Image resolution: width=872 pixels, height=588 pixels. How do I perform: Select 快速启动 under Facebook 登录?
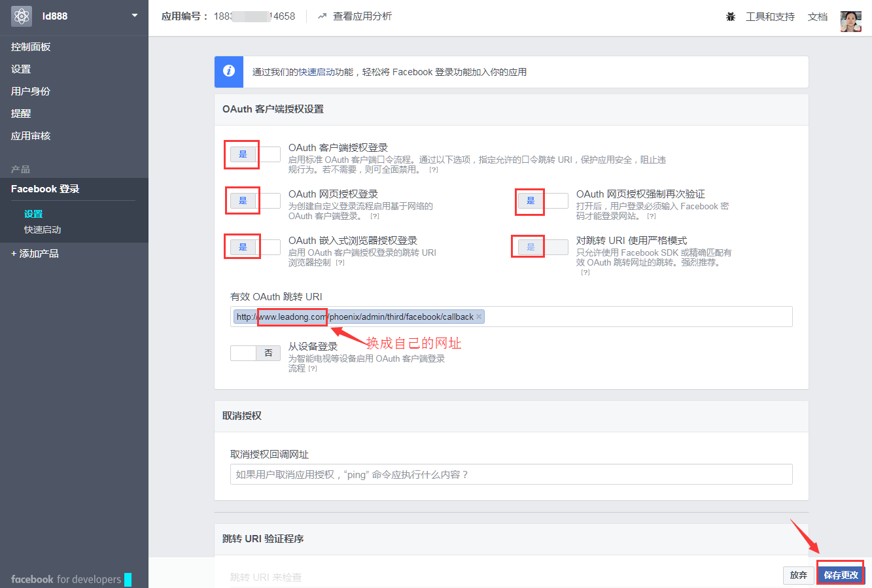point(43,230)
